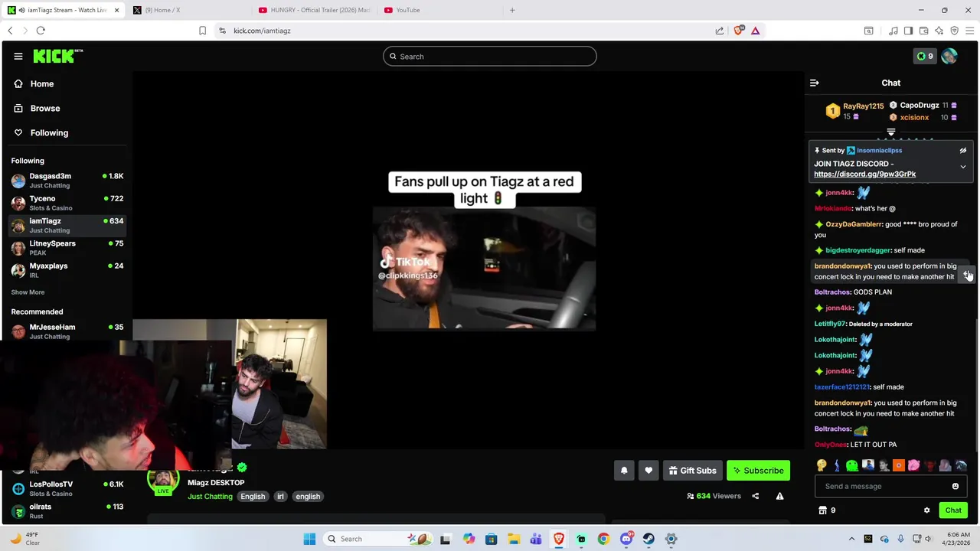Toggle the follow heart button

[x=648, y=471]
